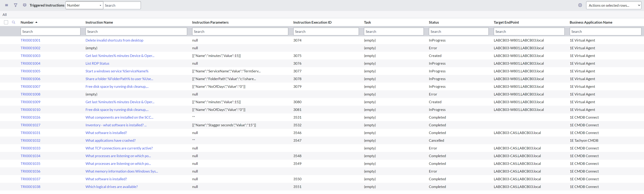The height and width of the screenshot is (194, 644).
Task: Click Created status in TRI0001003 row
Action: click(435, 56)
